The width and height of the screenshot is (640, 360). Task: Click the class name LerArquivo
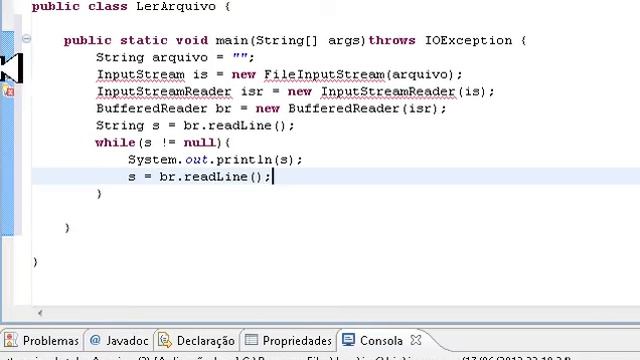[176, 6]
